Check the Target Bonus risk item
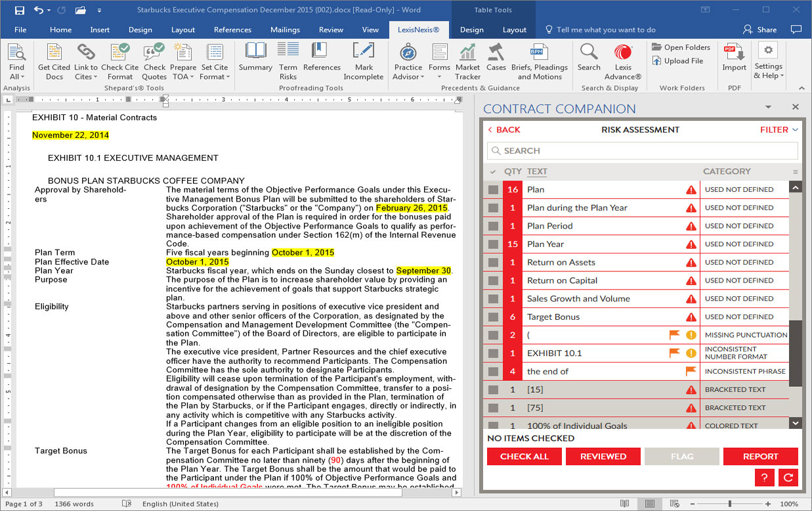This screenshot has height=511, width=812. coord(492,317)
